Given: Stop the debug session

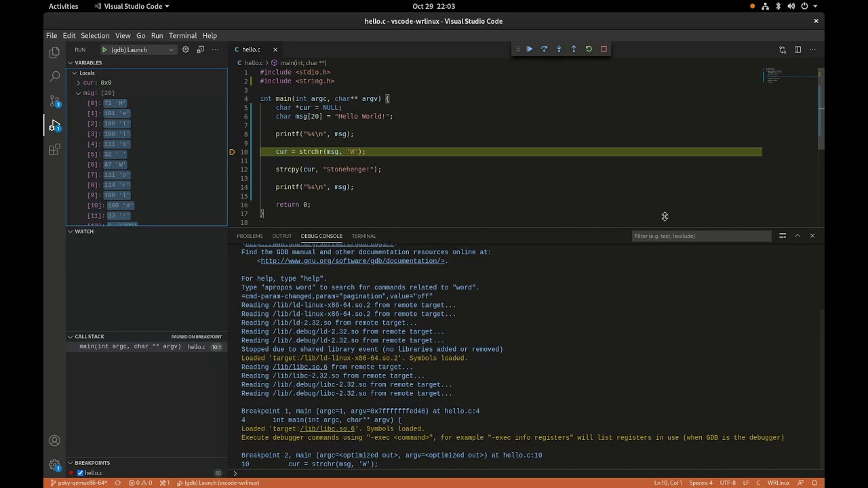Looking at the screenshot, I should pos(604,49).
